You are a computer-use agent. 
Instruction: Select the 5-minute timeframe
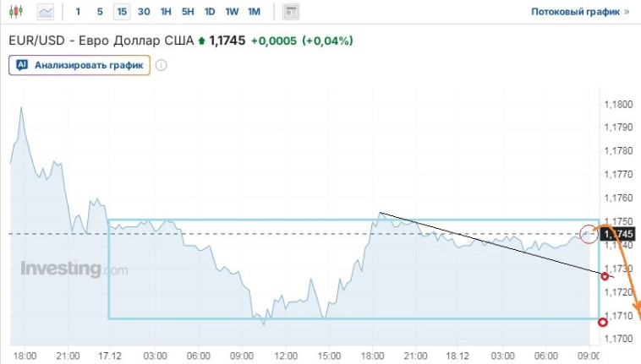coord(100,12)
